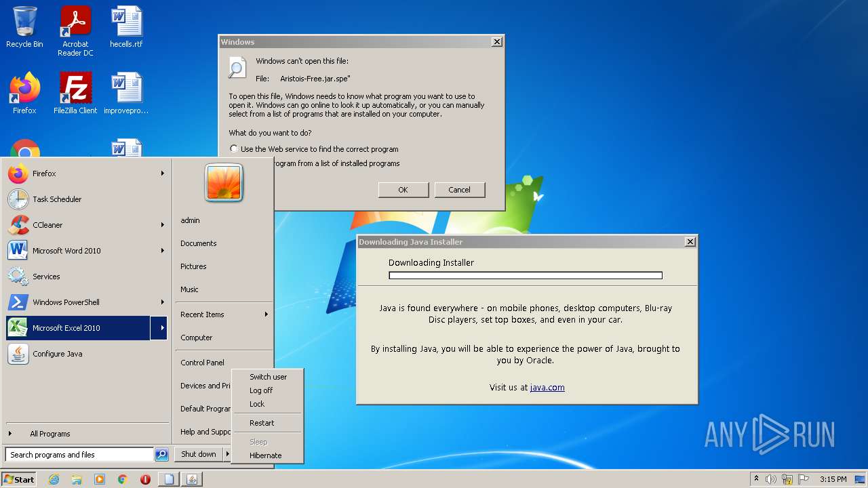Expand Firefox jump list arrow
868x488 pixels.
tap(162, 174)
